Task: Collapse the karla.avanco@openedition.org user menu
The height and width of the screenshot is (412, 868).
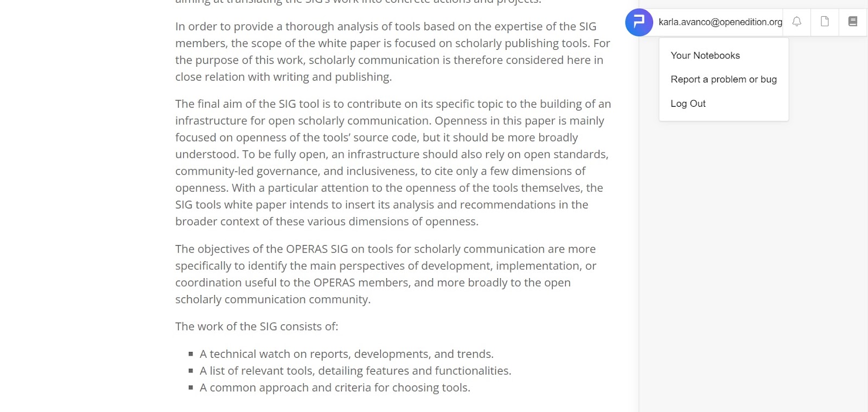Action: [x=720, y=22]
